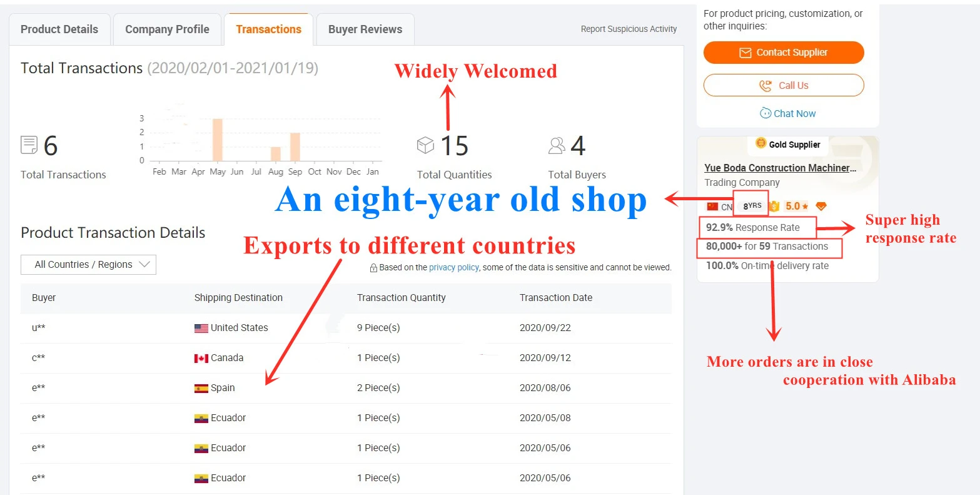This screenshot has height=495, width=980.
Task: Click the date '2020/09/12'
Action: (x=545, y=358)
